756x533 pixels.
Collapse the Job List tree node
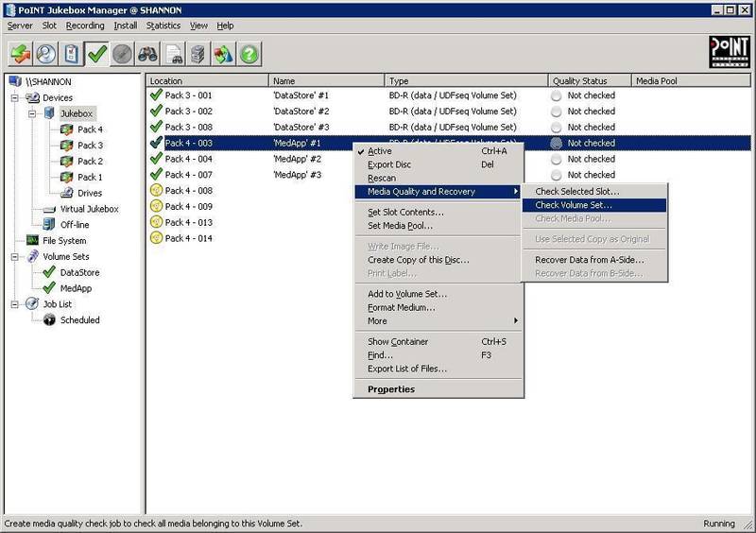point(15,304)
